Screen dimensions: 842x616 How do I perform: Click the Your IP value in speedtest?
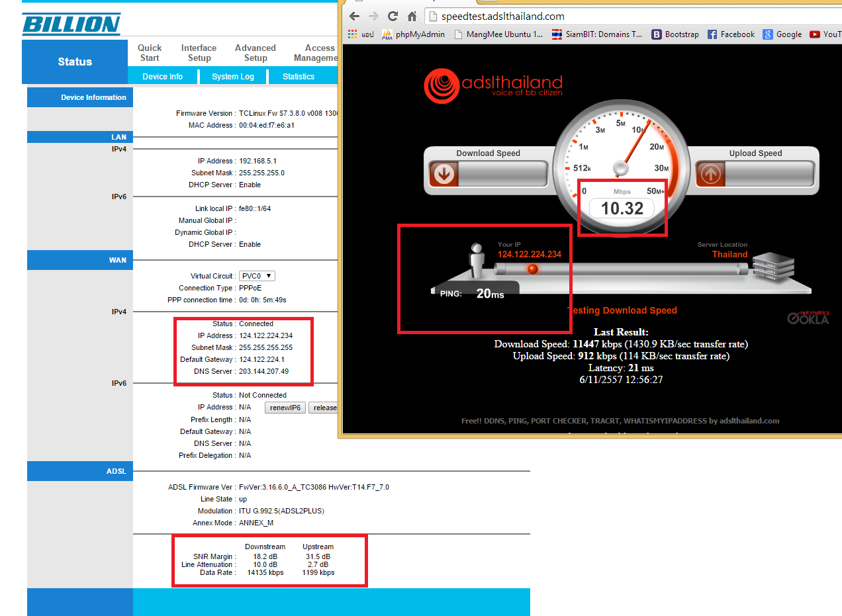pyautogui.click(x=530, y=254)
